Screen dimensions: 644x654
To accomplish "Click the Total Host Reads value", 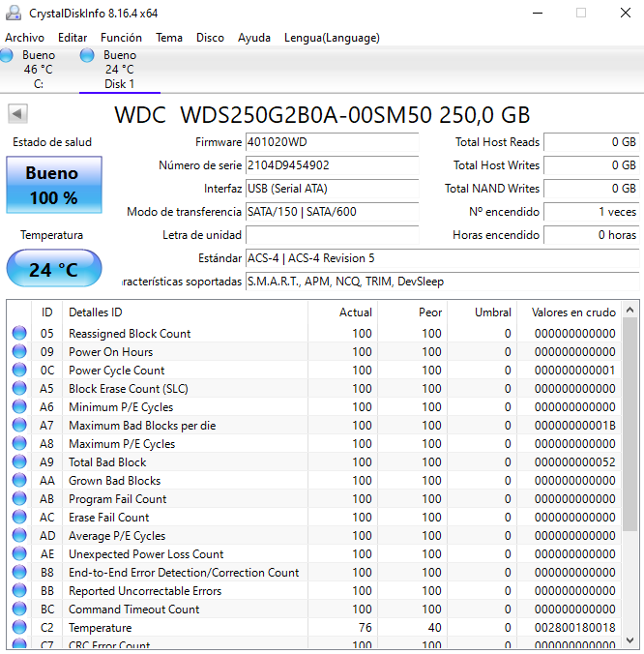I will click(x=591, y=142).
